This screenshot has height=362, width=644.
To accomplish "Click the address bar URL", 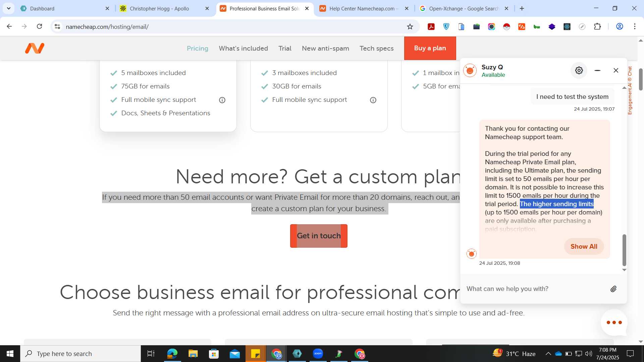I will click(107, 27).
